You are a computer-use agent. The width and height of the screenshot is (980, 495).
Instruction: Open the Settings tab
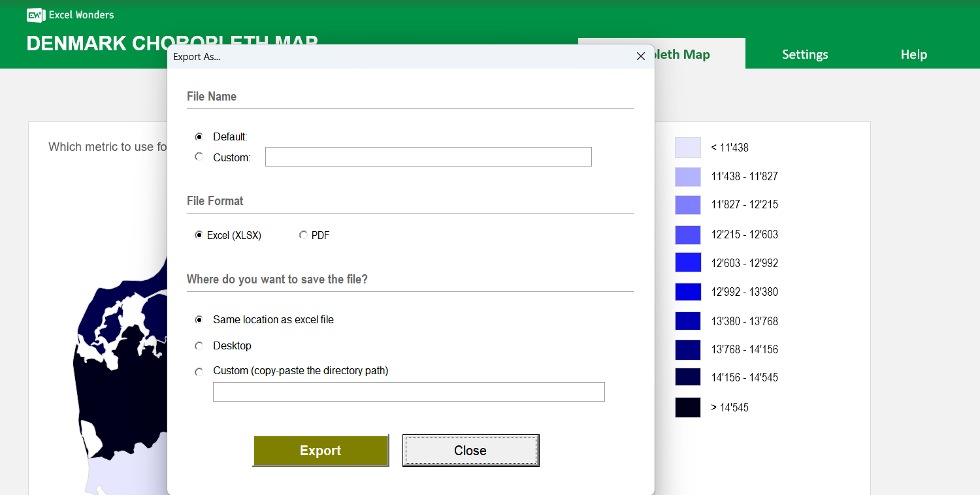[x=805, y=55]
